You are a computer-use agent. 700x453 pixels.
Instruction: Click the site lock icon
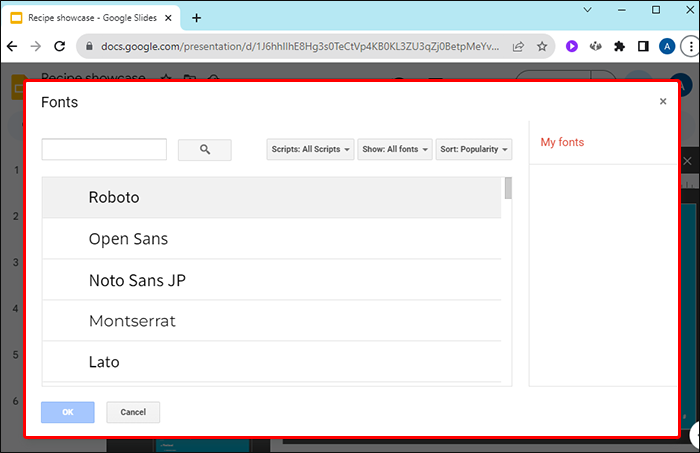pyautogui.click(x=89, y=46)
